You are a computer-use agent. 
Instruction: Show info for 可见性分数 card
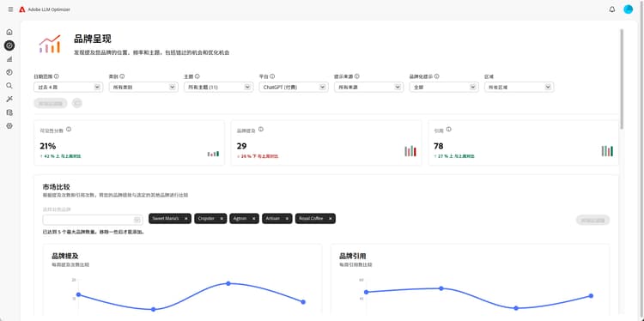[69, 130]
